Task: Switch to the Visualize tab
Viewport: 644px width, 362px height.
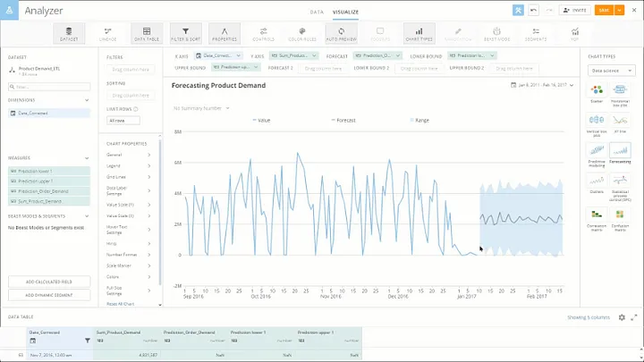Action: [x=345, y=12]
